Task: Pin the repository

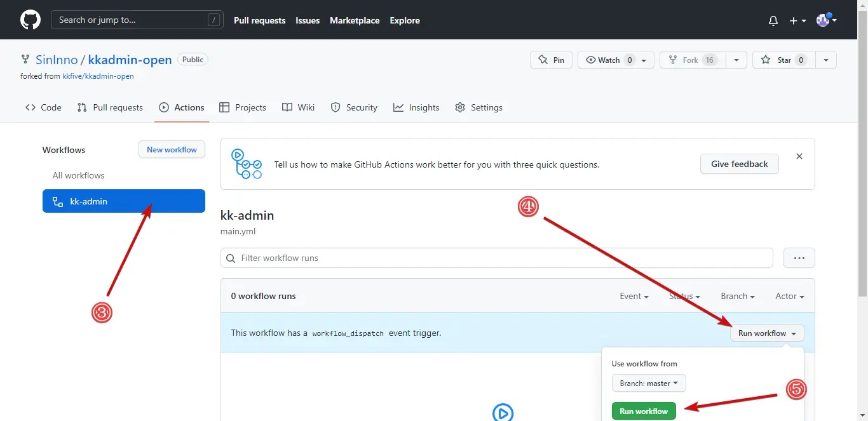Action: (551, 60)
